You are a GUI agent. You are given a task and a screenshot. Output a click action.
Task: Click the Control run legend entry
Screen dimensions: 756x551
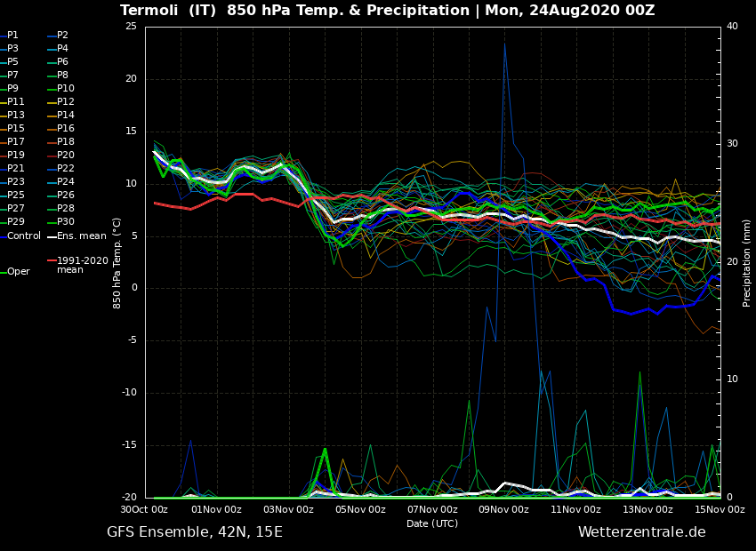click(x=24, y=236)
